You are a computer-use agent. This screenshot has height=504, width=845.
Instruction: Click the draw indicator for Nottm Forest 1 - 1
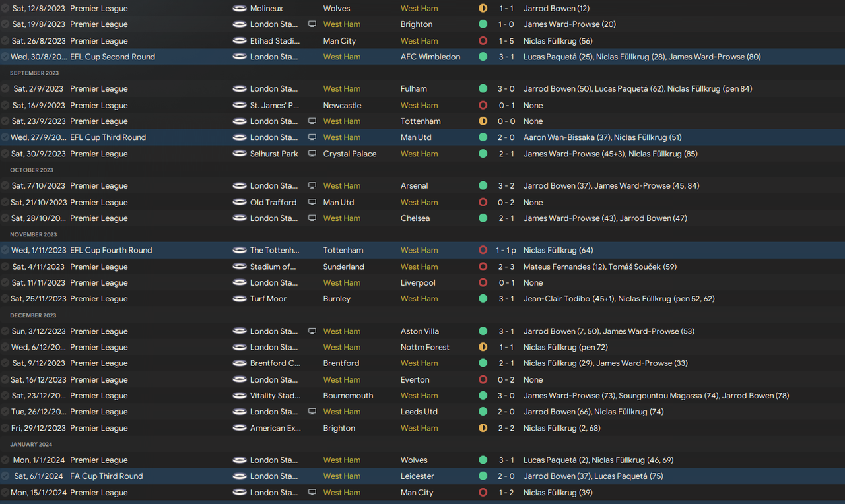[483, 347]
